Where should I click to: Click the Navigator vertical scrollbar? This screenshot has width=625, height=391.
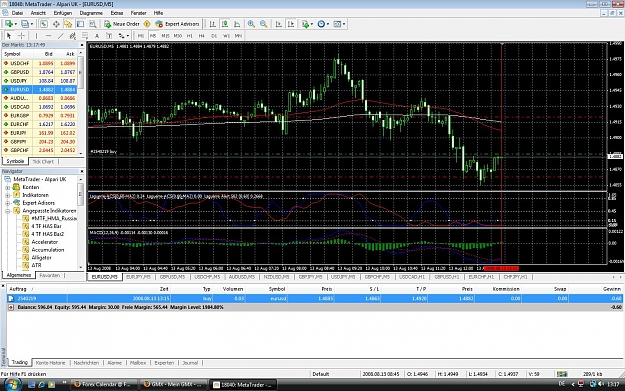[x=81, y=223]
